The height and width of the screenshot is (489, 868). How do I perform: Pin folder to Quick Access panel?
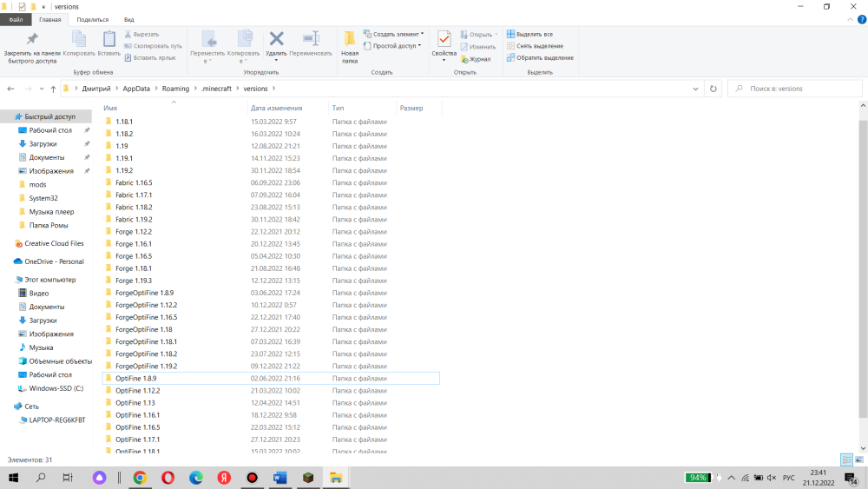pyautogui.click(x=32, y=48)
